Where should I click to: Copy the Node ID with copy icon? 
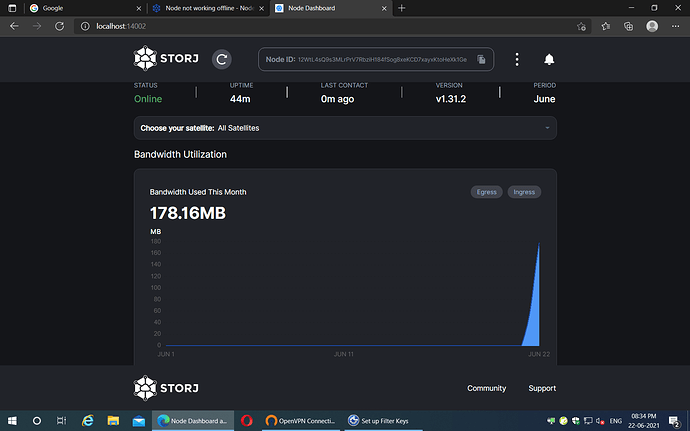coord(481,60)
